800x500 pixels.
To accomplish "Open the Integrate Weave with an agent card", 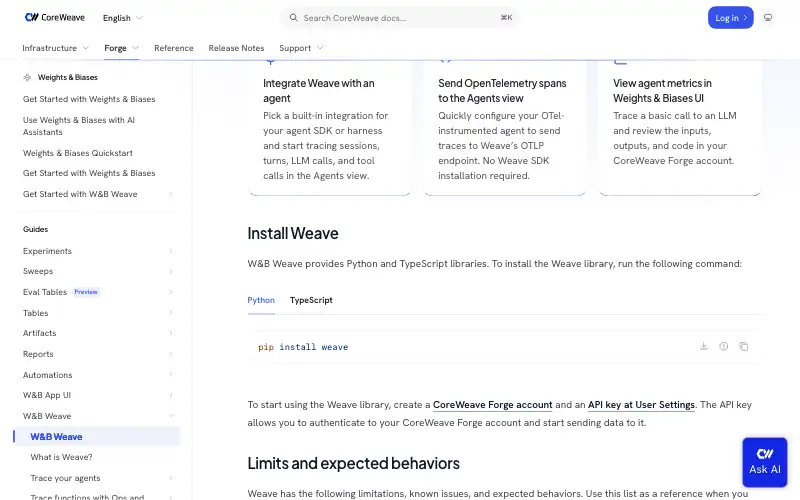I will tap(330, 128).
